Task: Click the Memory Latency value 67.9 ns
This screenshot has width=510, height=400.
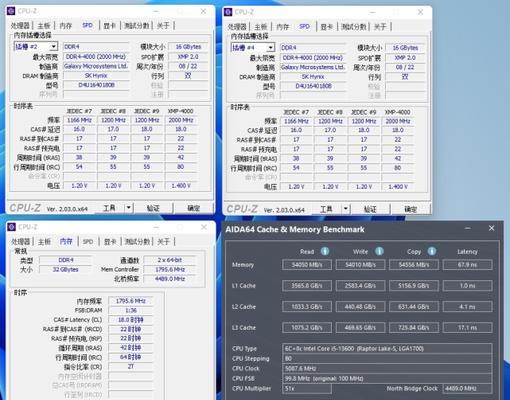Action: click(467, 265)
